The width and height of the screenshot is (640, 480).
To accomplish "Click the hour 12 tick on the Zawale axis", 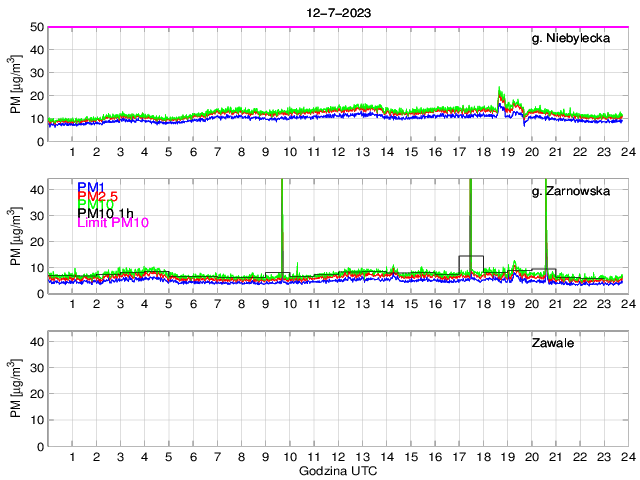I will pyautogui.click(x=337, y=457).
